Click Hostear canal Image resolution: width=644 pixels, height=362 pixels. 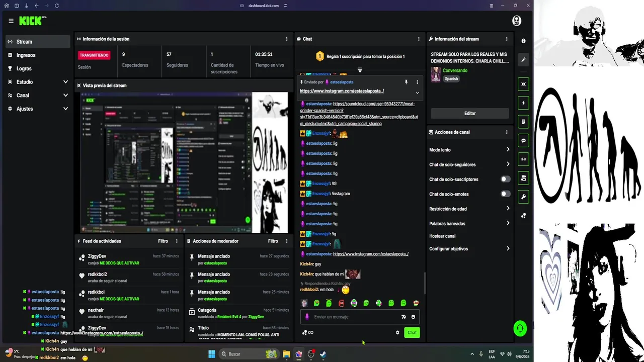pyautogui.click(x=442, y=236)
